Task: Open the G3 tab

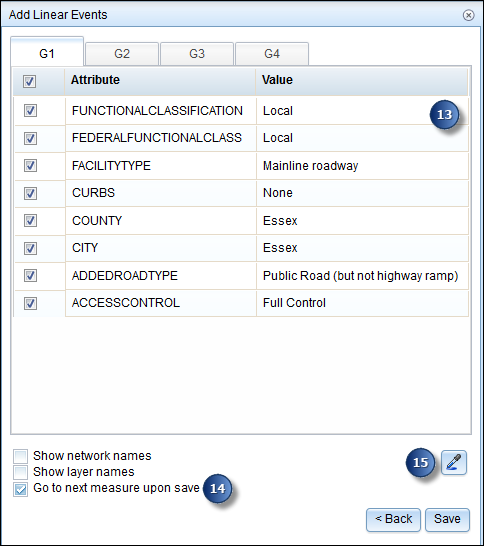Action: coord(197,54)
